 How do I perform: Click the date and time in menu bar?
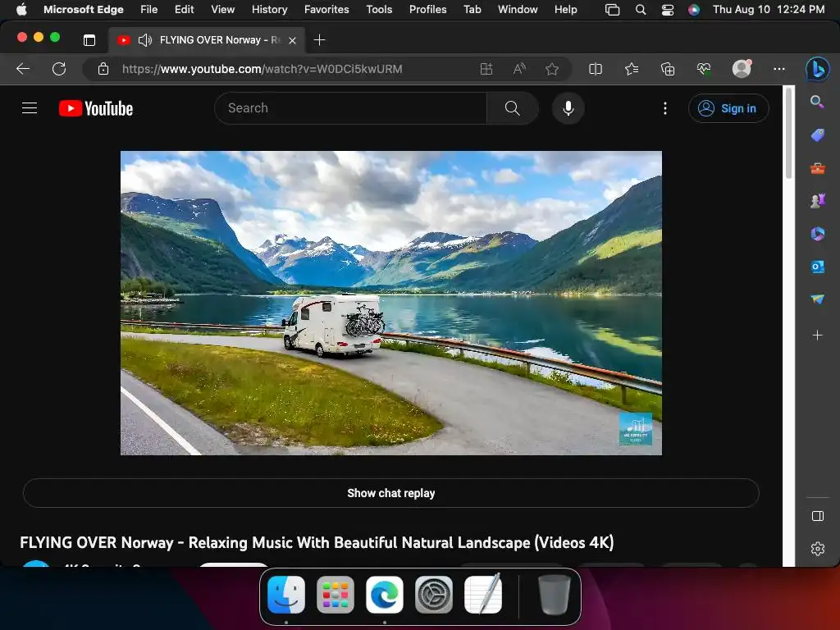click(768, 9)
